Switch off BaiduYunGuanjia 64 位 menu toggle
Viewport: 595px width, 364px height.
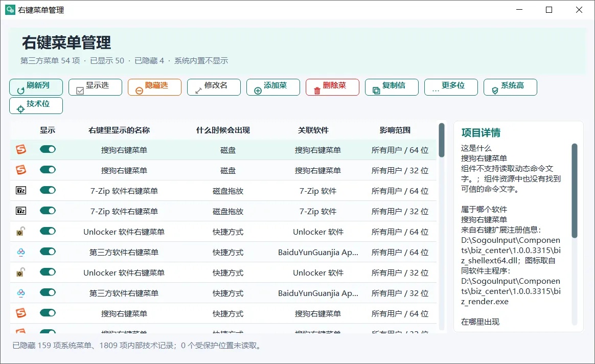click(48, 252)
